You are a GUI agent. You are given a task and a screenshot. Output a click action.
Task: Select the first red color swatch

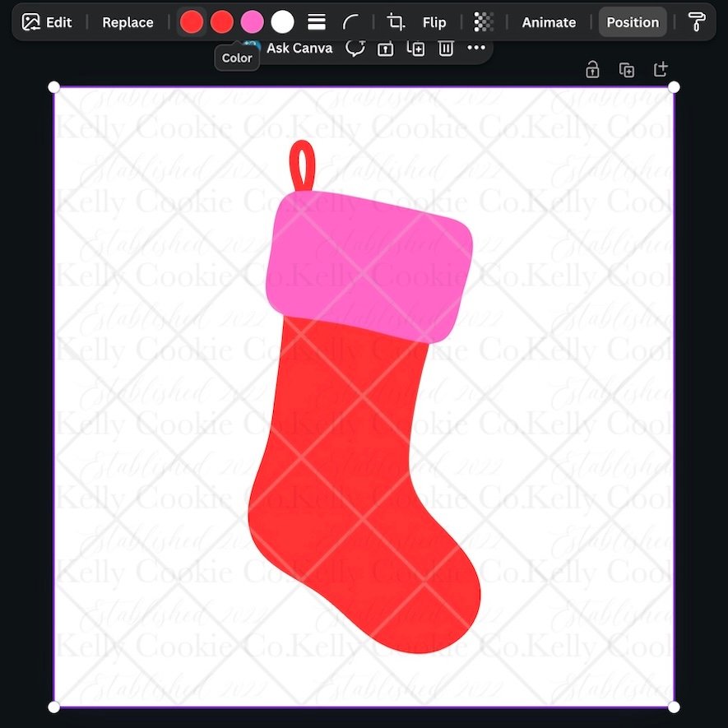point(192,22)
